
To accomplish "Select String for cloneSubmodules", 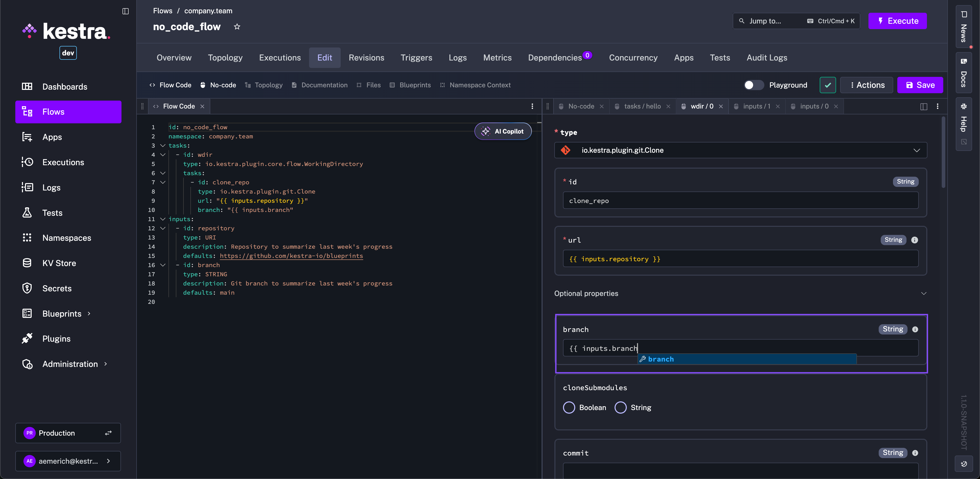I will tap(620, 407).
